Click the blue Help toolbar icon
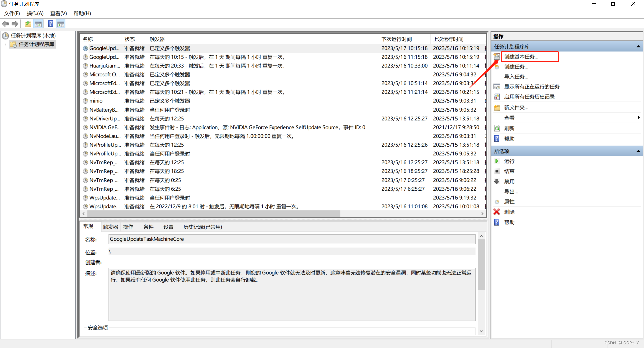 pyautogui.click(x=51, y=24)
